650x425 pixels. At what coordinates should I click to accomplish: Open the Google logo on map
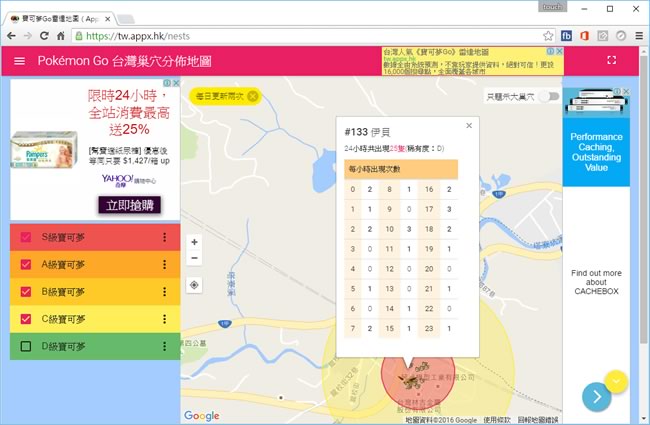202,415
